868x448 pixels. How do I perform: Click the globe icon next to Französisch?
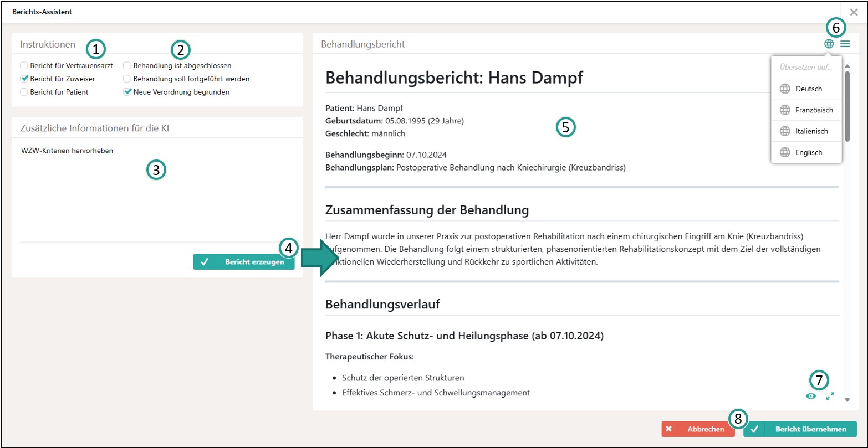point(784,110)
